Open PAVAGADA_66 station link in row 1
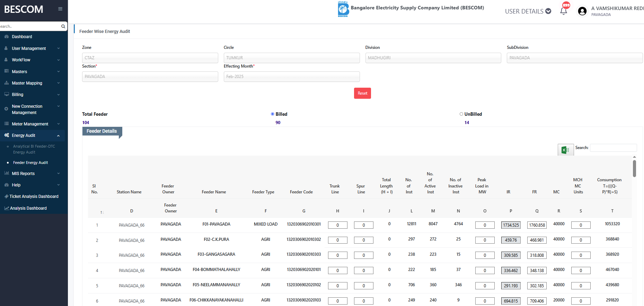 coord(132,225)
